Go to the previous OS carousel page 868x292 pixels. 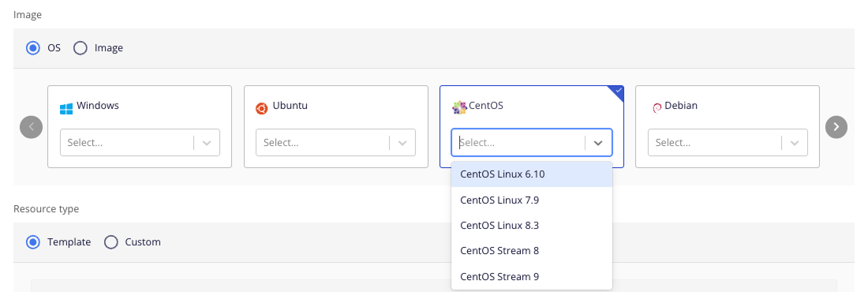(x=31, y=127)
